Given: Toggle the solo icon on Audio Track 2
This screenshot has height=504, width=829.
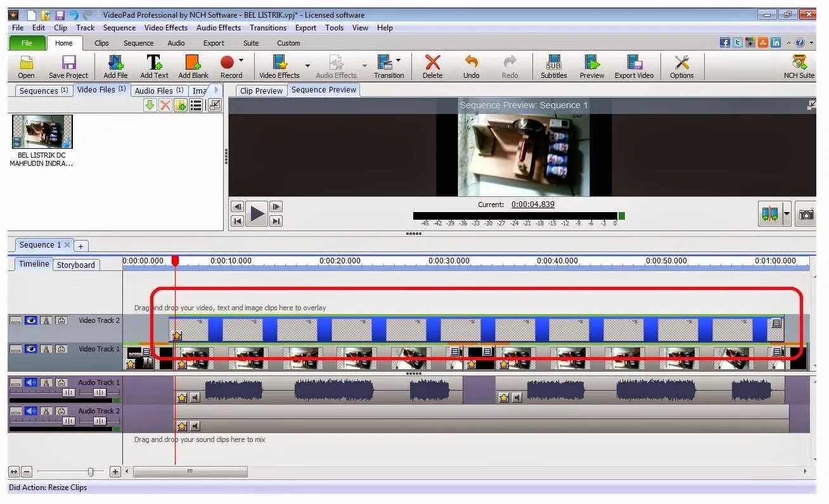Looking at the screenshot, I should click(46, 411).
